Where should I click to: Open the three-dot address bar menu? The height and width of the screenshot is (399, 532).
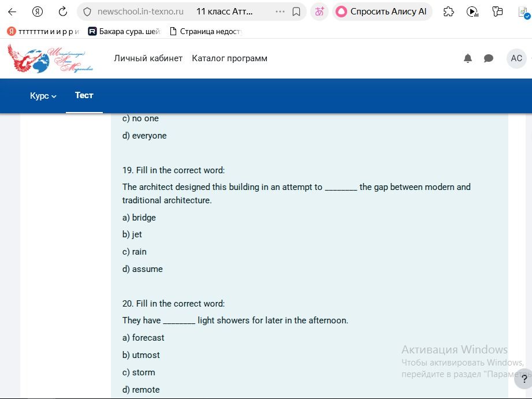[280, 12]
